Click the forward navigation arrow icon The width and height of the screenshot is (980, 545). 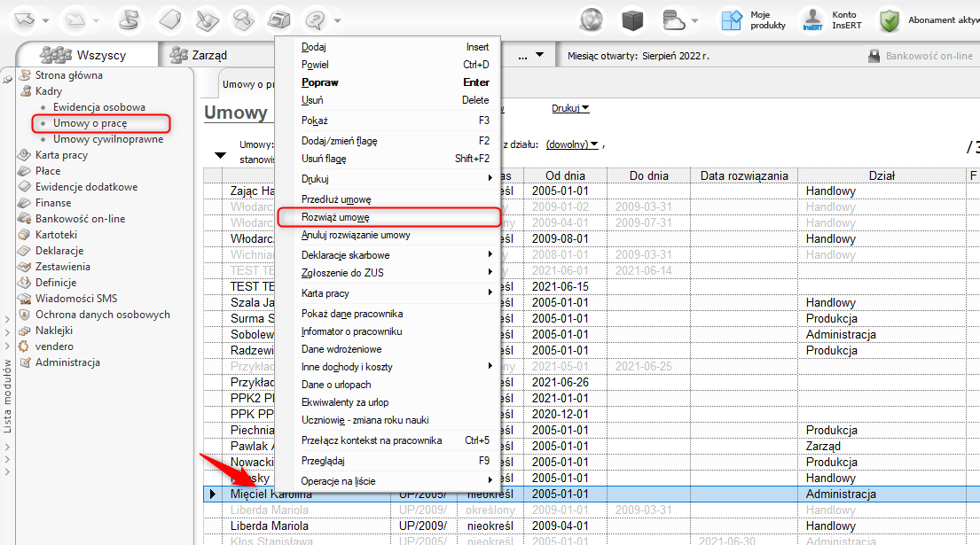click(75, 20)
